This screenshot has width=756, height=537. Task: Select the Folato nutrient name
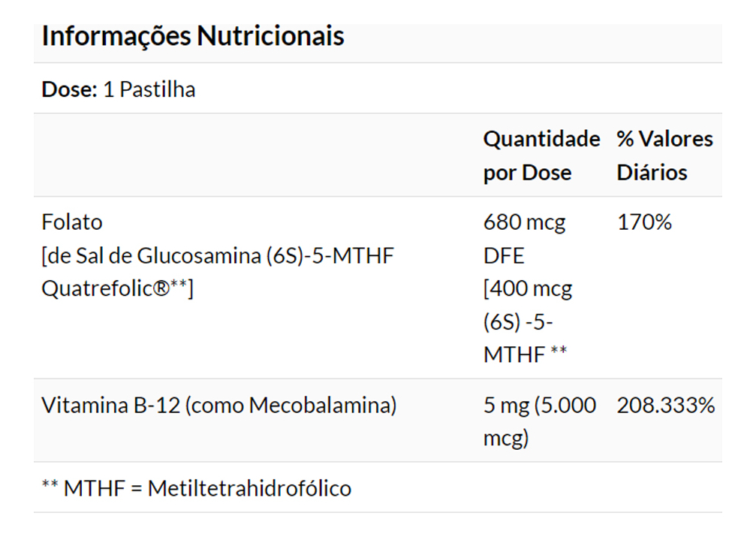72,222
